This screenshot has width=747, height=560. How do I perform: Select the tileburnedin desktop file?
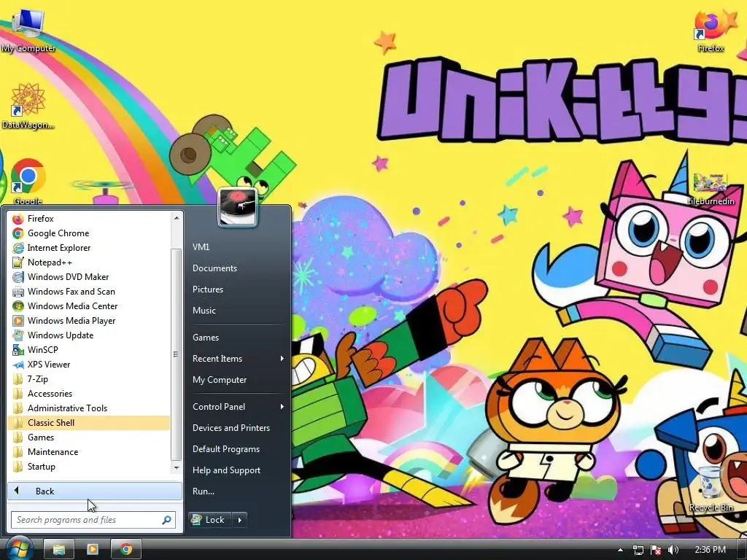coord(711,189)
